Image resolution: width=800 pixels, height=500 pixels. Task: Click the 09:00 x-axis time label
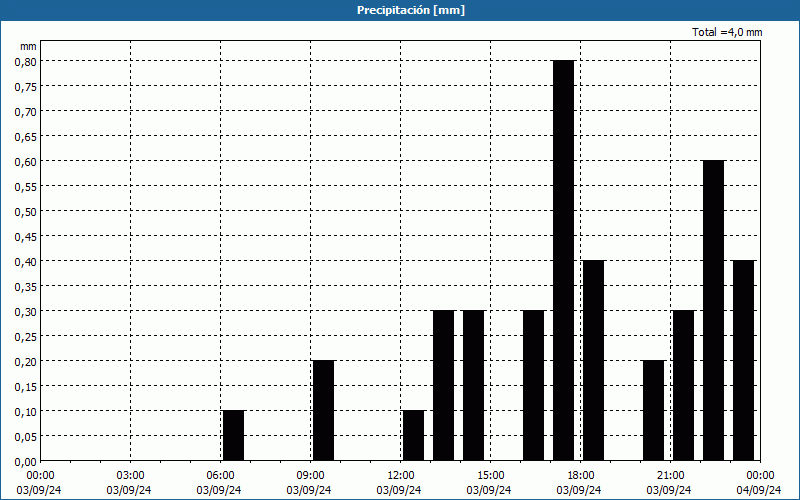(310, 476)
